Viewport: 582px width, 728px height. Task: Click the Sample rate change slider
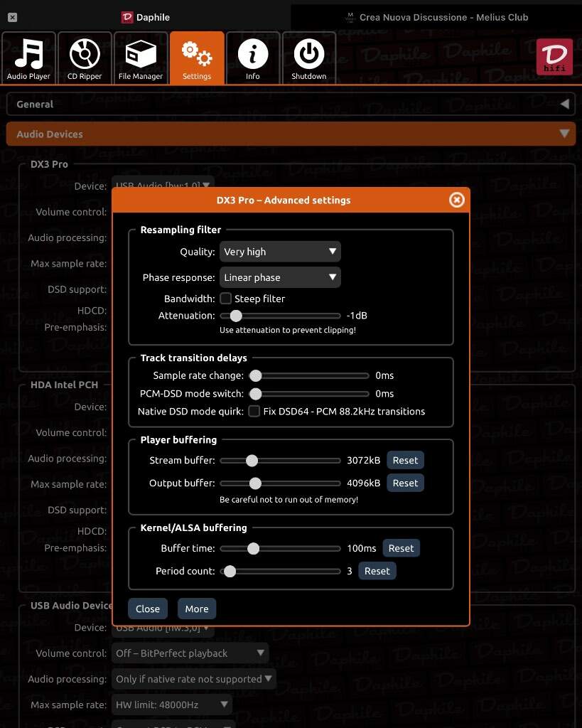(x=309, y=375)
